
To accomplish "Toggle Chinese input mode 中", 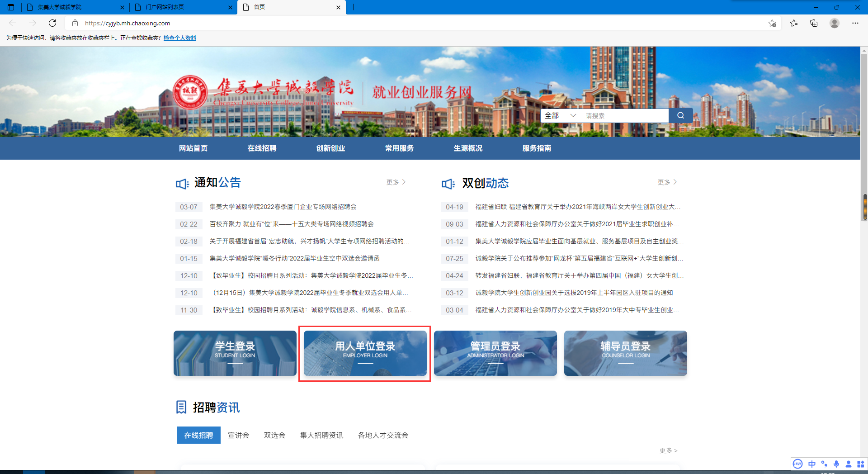I will point(812,464).
